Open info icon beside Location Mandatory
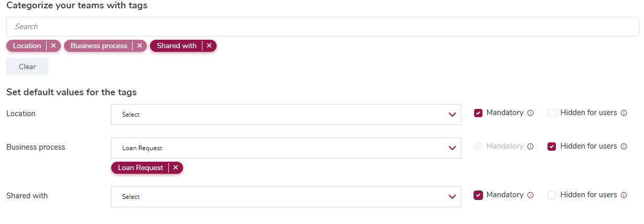Viewport: 644px width, 224px height. coord(530,113)
